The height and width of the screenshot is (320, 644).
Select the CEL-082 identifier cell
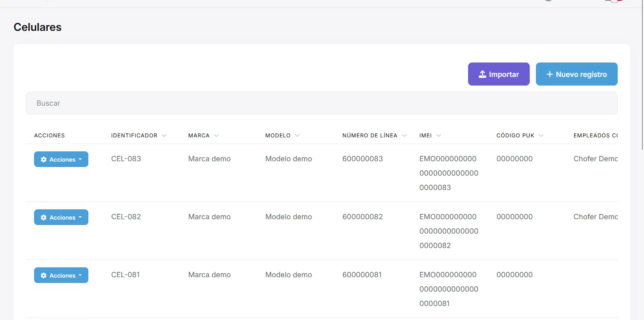(126, 217)
